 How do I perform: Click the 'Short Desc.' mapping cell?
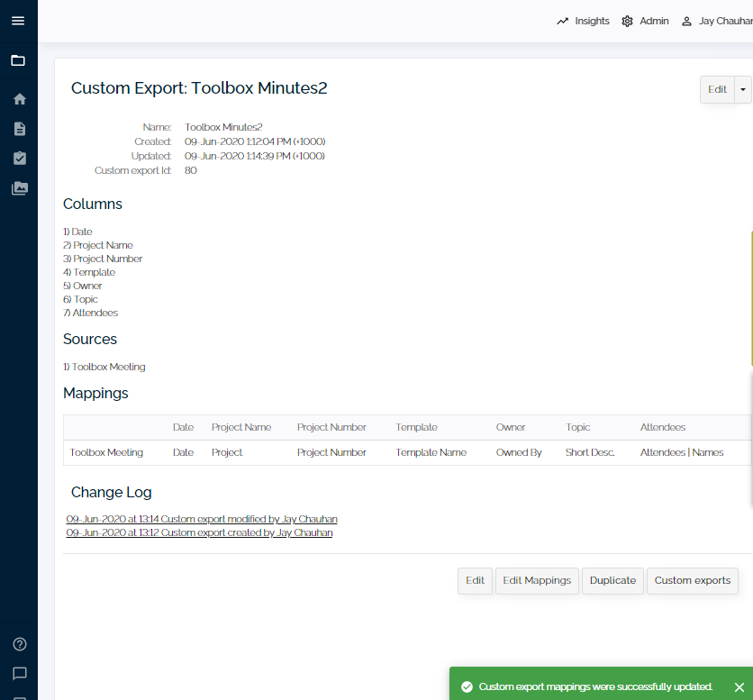point(590,452)
